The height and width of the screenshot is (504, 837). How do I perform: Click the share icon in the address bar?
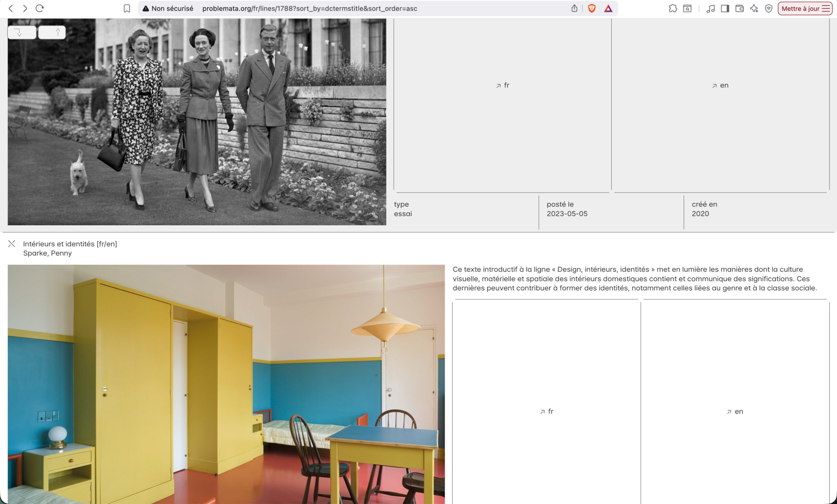(574, 8)
